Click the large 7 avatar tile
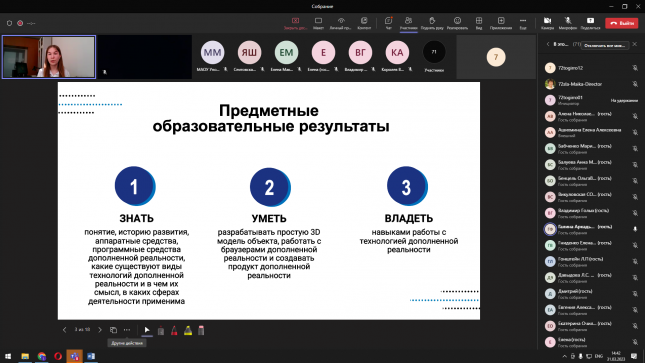 pyautogui.click(x=496, y=57)
